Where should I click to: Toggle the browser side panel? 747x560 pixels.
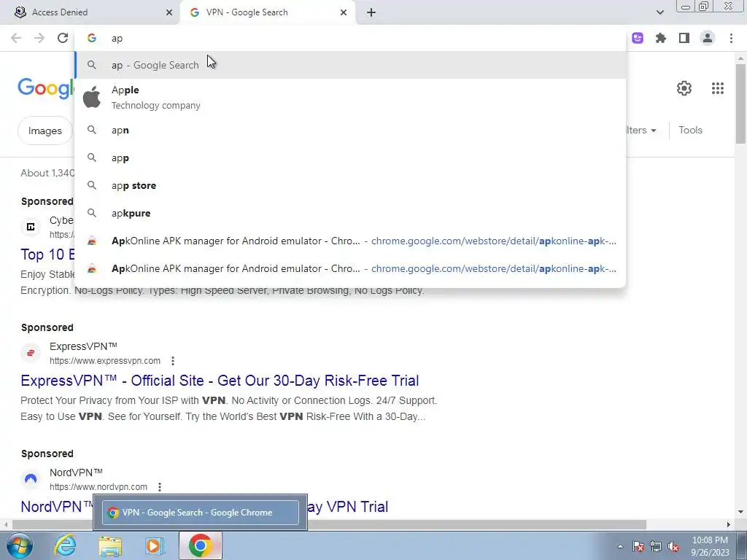(684, 38)
